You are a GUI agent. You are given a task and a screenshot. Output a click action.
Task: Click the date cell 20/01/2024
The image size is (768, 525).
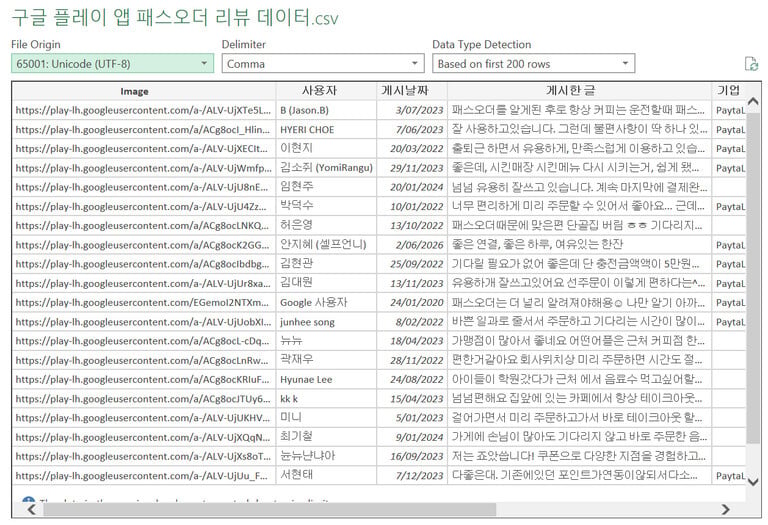(412, 187)
